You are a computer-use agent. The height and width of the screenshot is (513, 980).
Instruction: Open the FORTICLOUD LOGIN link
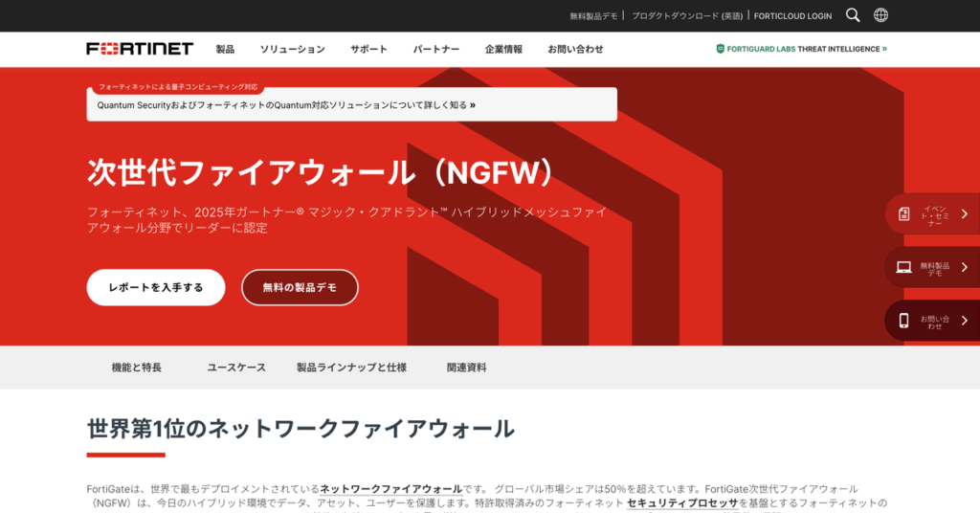(x=792, y=16)
